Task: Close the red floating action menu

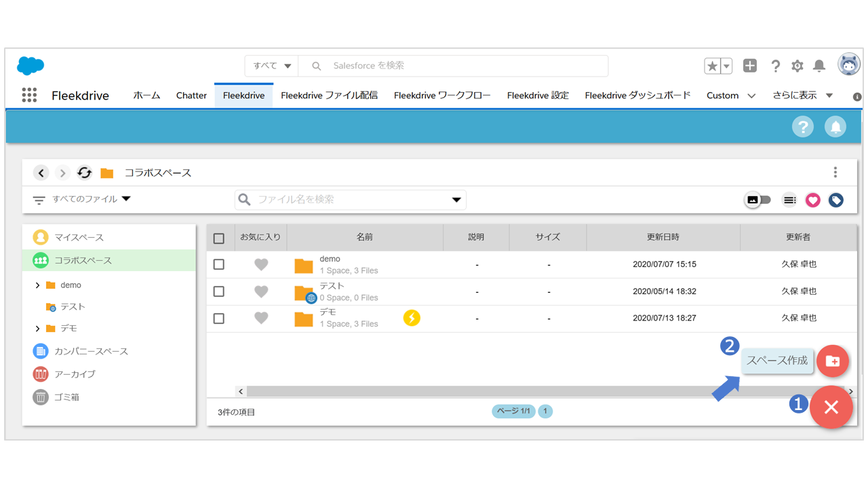Action: (x=831, y=407)
